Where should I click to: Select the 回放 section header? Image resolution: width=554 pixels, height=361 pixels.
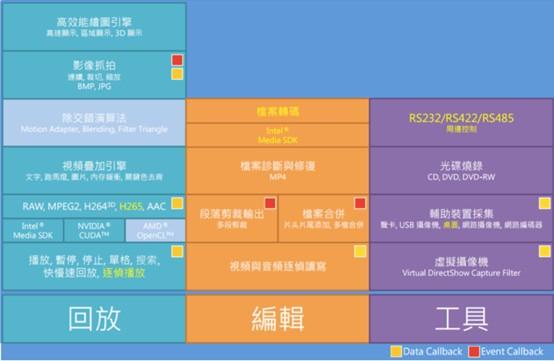(94, 319)
